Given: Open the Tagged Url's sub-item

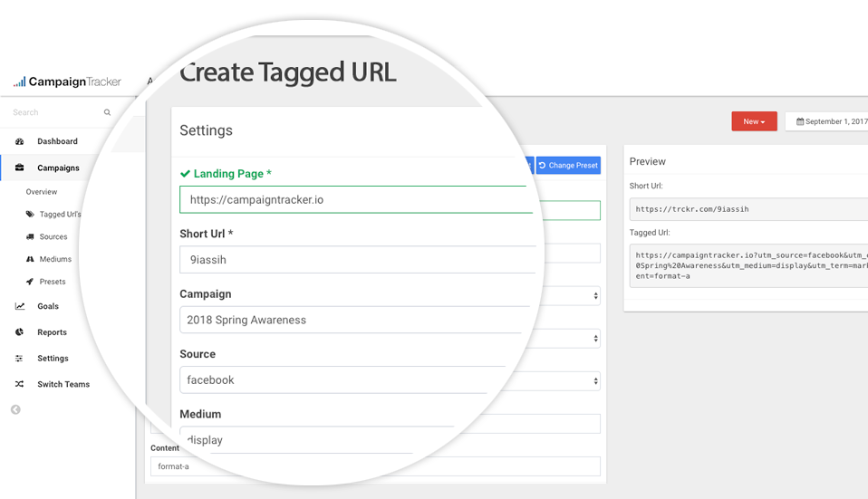Looking at the screenshot, I should point(61,214).
